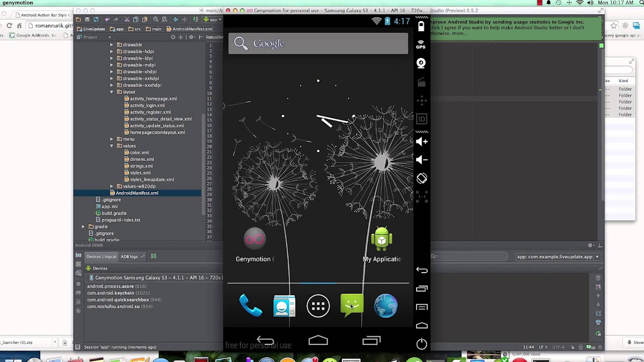
Task: Click the Open folder toolbar icon
Action: point(78,20)
